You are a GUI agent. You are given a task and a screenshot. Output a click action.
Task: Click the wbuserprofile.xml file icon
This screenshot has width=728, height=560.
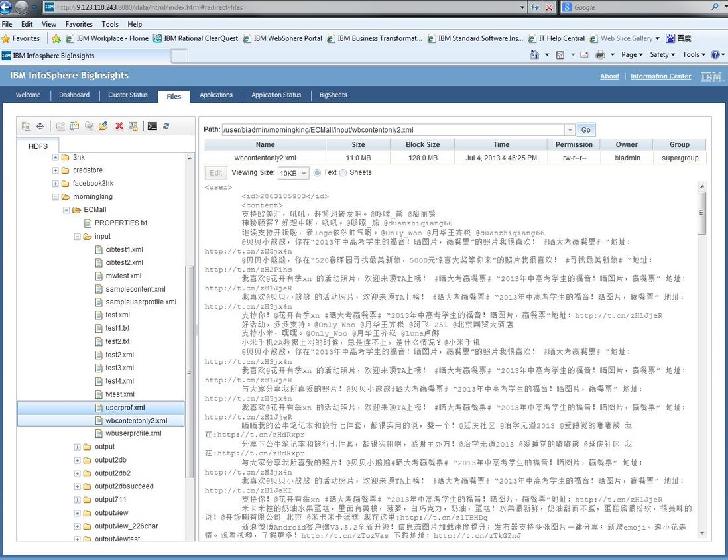(x=99, y=433)
